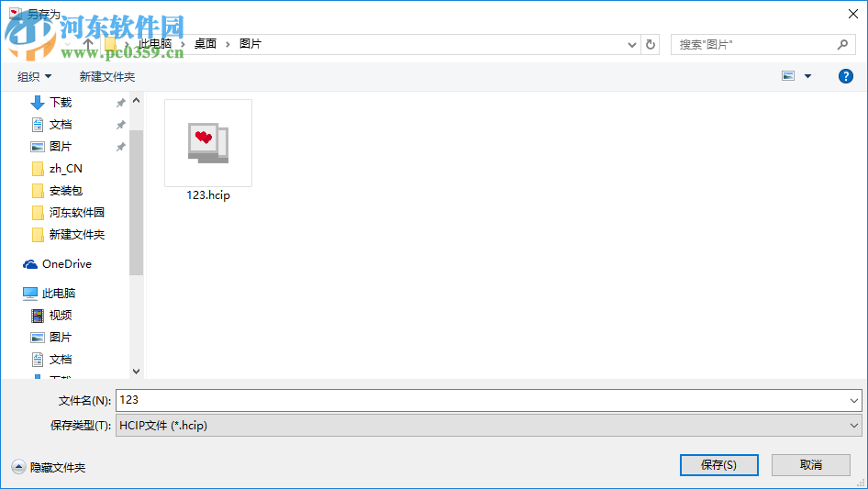Click the pin icon beside 下载
868x489 pixels.
(120, 103)
